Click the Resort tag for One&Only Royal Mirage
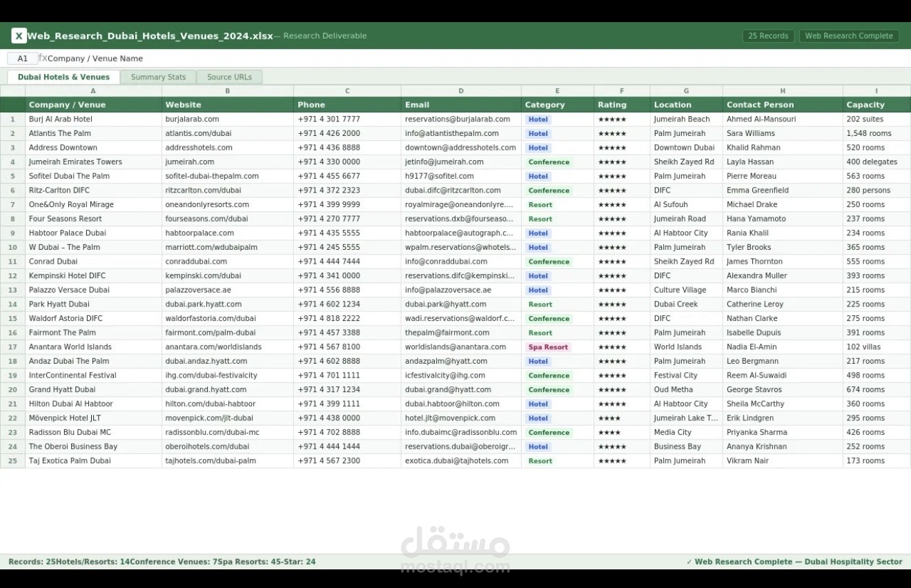This screenshot has height=588, width=911. 540,205
